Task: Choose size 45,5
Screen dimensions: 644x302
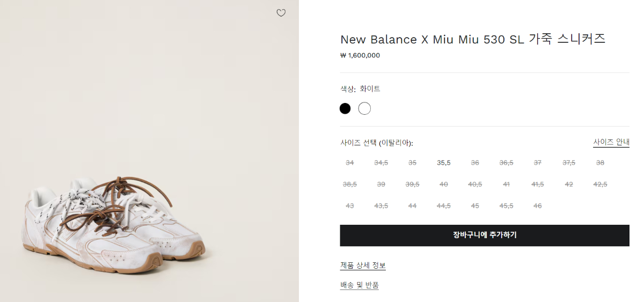Action: (x=506, y=205)
